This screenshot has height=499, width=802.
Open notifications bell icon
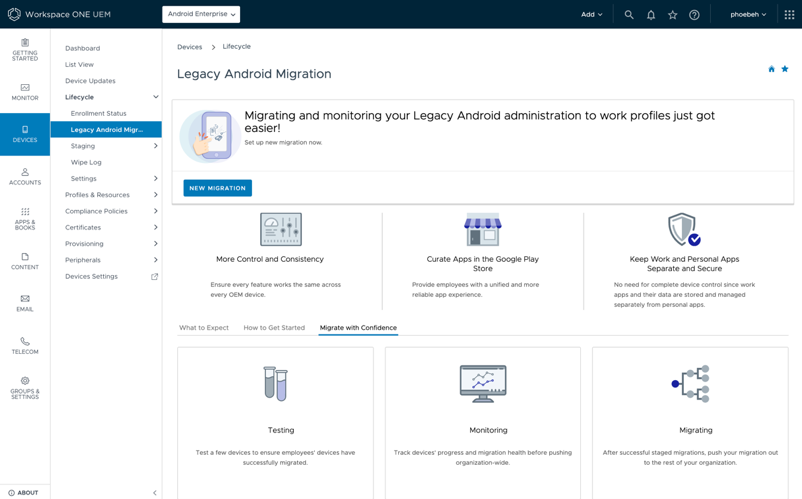(x=651, y=15)
